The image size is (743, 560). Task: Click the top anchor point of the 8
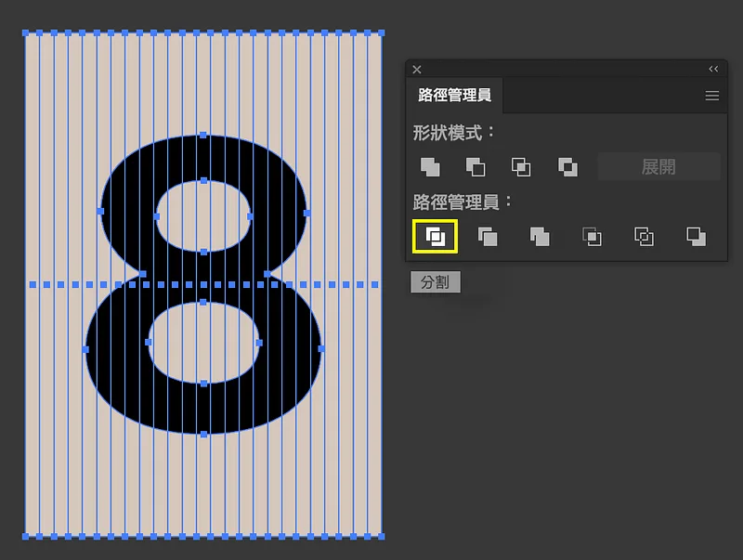203,135
